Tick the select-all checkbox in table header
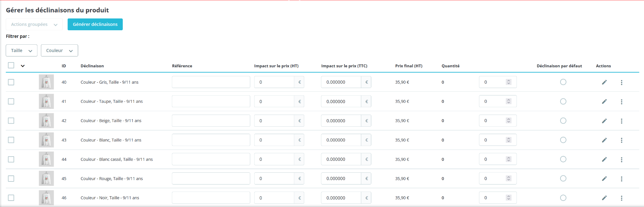Viewport: 644px width, 207px height. coord(11,65)
